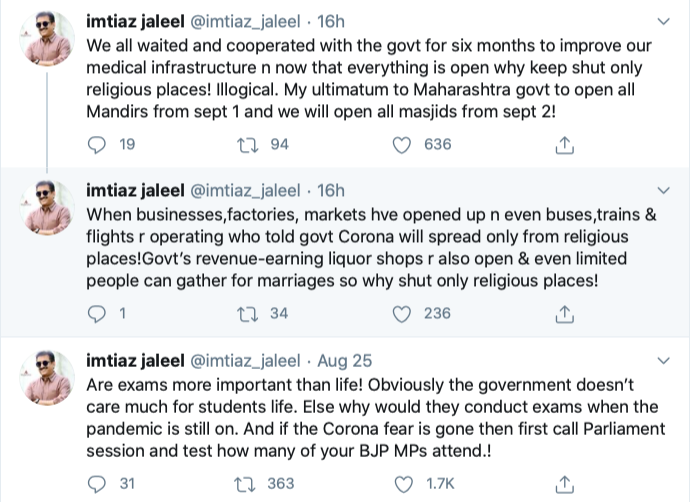This screenshot has width=690, height=502.
Task: Expand the second tweet's more-options chevron
Action: point(662,190)
